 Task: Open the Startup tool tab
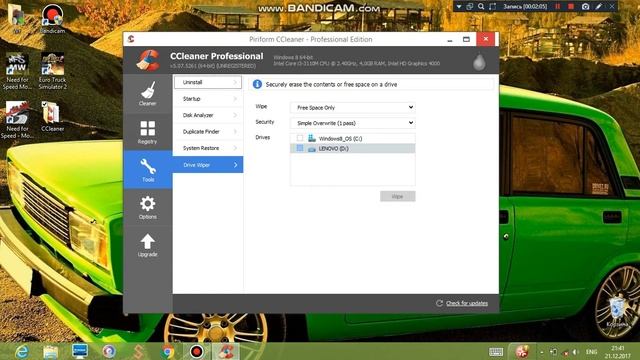click(208, 99)
